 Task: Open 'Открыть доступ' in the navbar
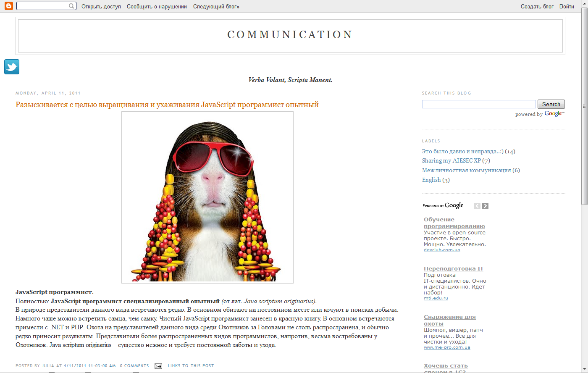click(x=101, y=6)
